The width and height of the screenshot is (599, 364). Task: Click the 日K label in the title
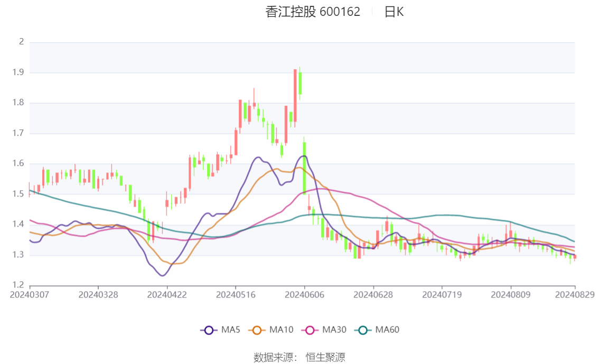coord(394,12)
